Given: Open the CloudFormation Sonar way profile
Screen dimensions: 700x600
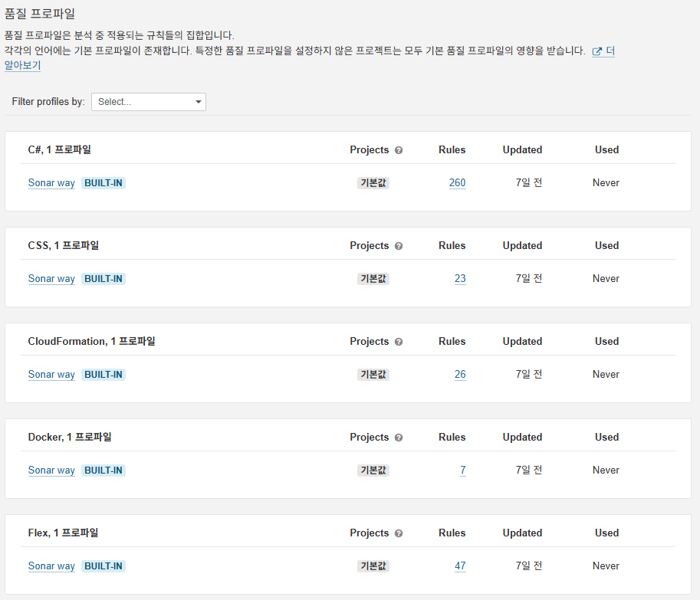Looking at the screenshot, I should click(51, 374).
